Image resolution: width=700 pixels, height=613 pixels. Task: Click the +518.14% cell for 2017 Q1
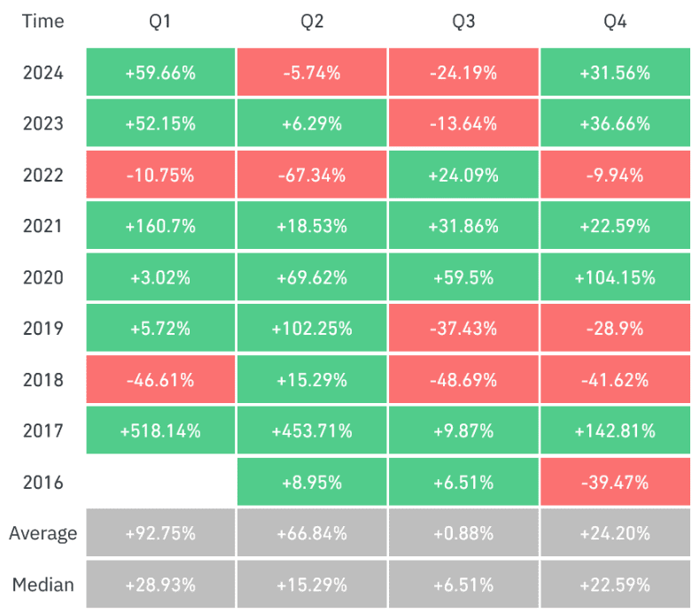(162, 431)
